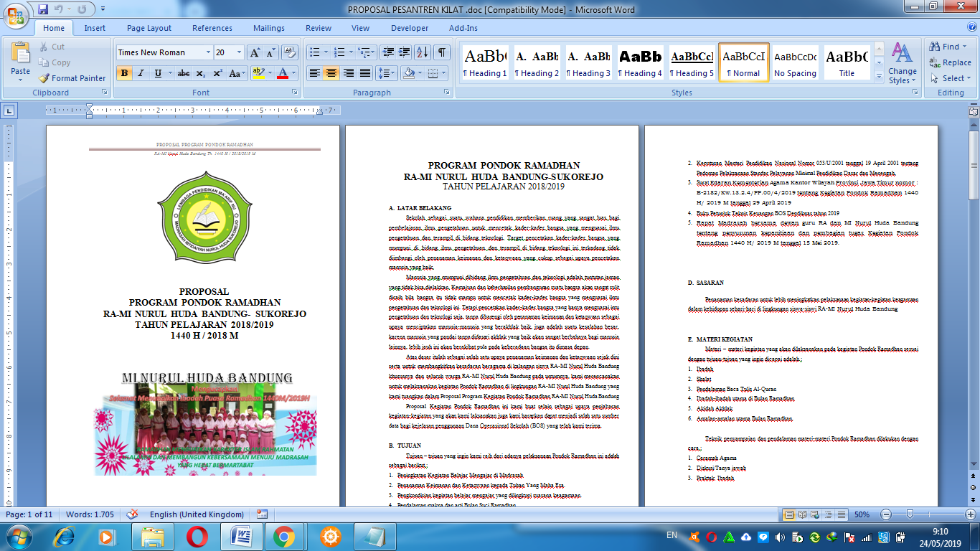This screenshot has height=551, width=980.
Task: Apply the No Spacing style
Action: (795, 62)
